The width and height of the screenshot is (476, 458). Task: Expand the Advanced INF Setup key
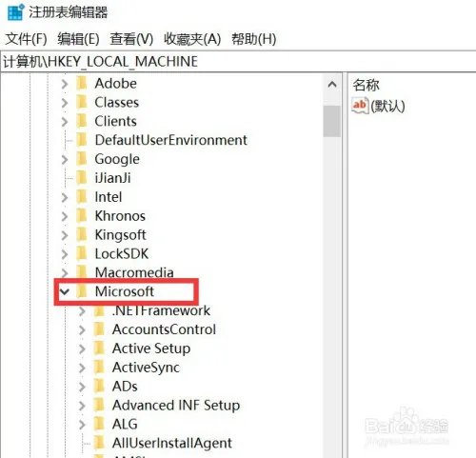point(82,406)
